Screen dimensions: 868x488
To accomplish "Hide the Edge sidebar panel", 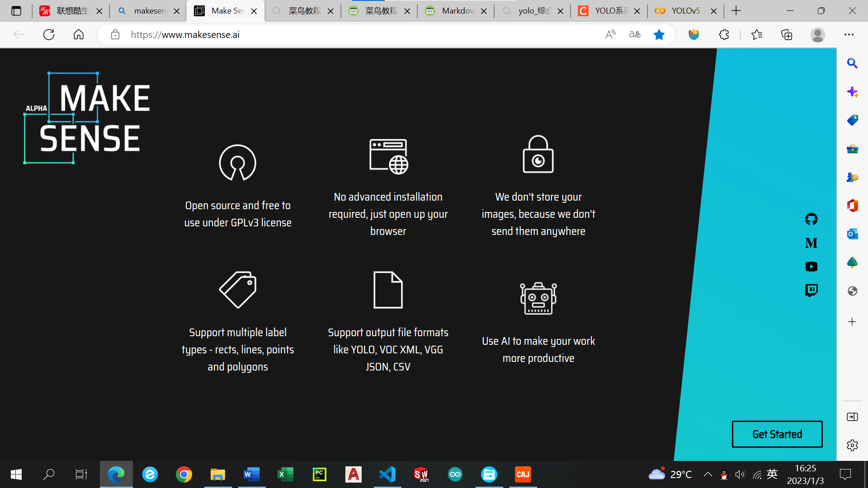I will pos(852,417).
